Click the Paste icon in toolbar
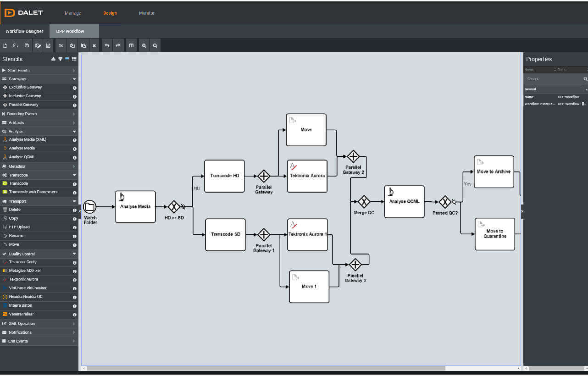The width and height of the screenshot is (588, 376). tap(83, 45)
